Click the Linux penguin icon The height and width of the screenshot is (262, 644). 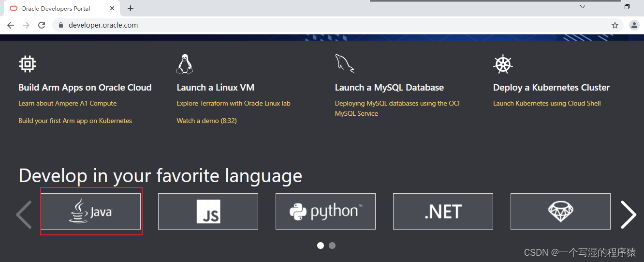click(x=184, y=64)
